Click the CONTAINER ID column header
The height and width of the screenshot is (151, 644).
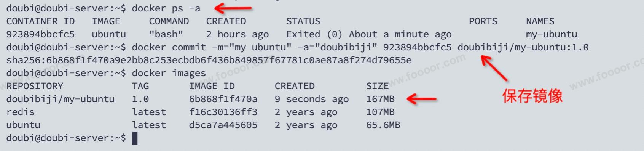(x=40, y=21)
